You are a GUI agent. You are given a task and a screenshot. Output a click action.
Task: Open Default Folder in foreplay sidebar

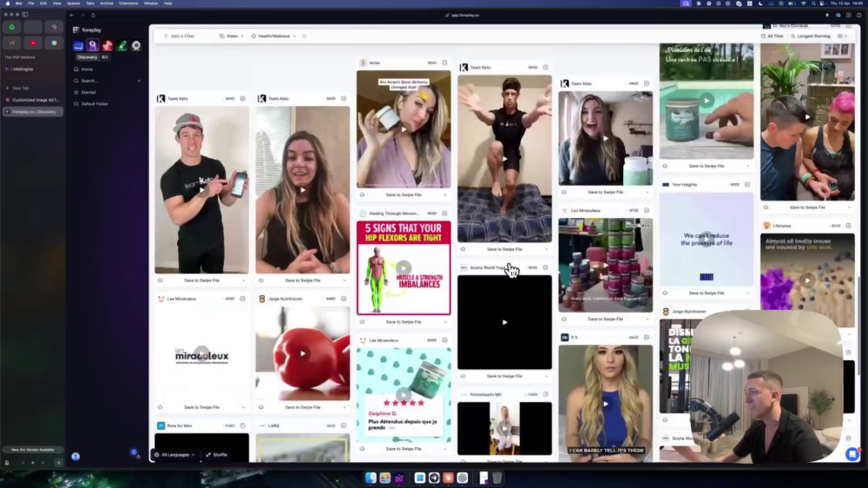point(95,104)
